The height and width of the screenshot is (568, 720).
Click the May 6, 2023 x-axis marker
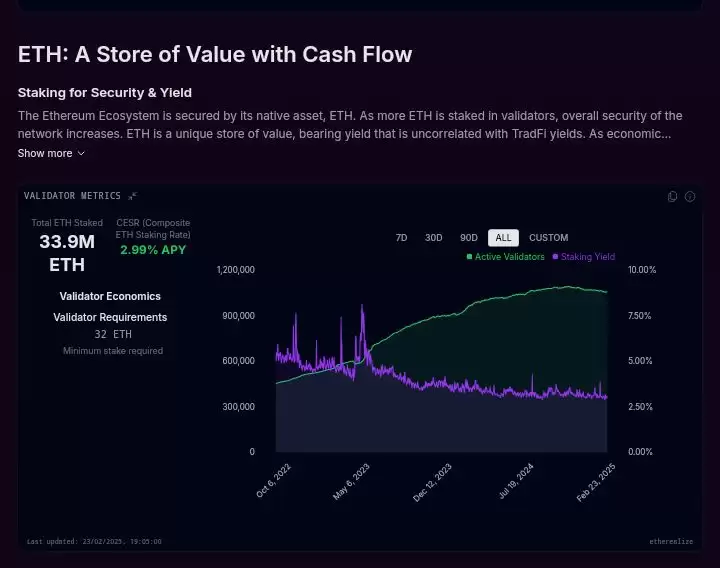[x=350, y=481]
